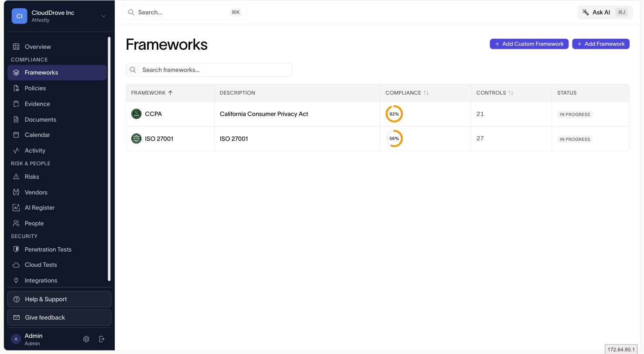
Task: Click the Evidence clipboard icon
Action: tap(16, 104)
